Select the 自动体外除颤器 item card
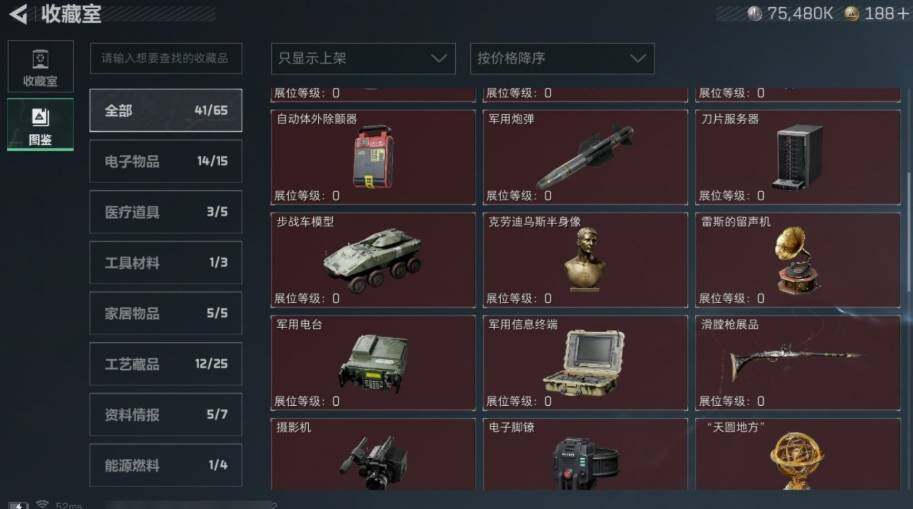Screen dimensions: 913x509 click(x=373, y=157)
